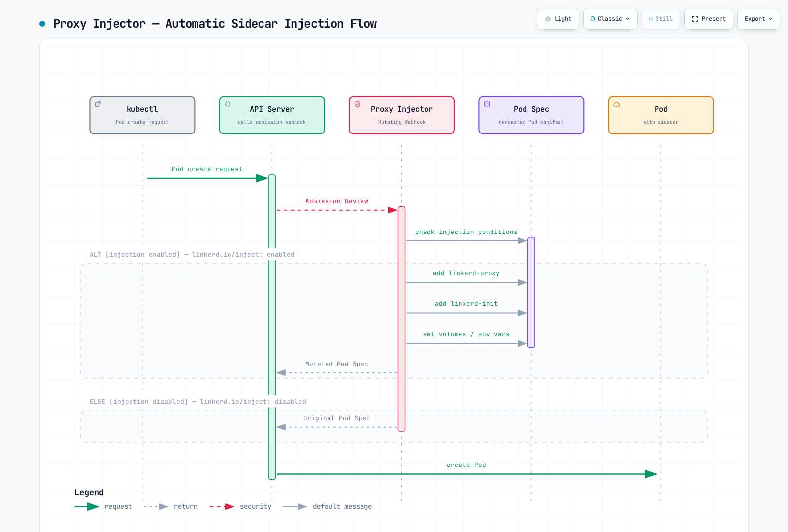Click the sun icon in Light button
This screenshot has height=532, width=788.
(x=548, y=19)
